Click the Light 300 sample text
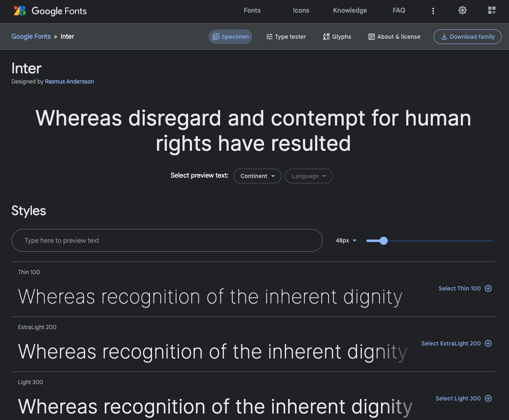This screenshot has height=420, width=509. (x=215, y=407)
